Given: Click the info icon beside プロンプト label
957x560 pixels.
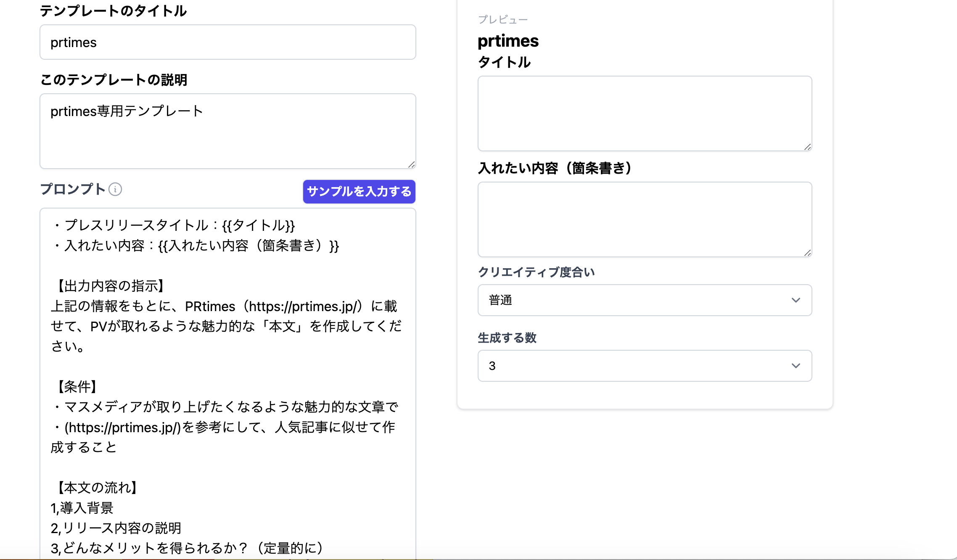Looking at the screenshot, I should coord(115,190).
